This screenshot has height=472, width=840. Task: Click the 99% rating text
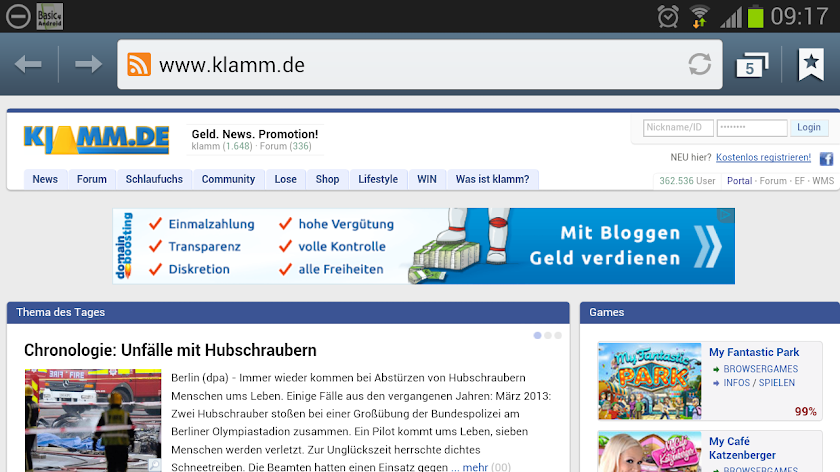805,411
